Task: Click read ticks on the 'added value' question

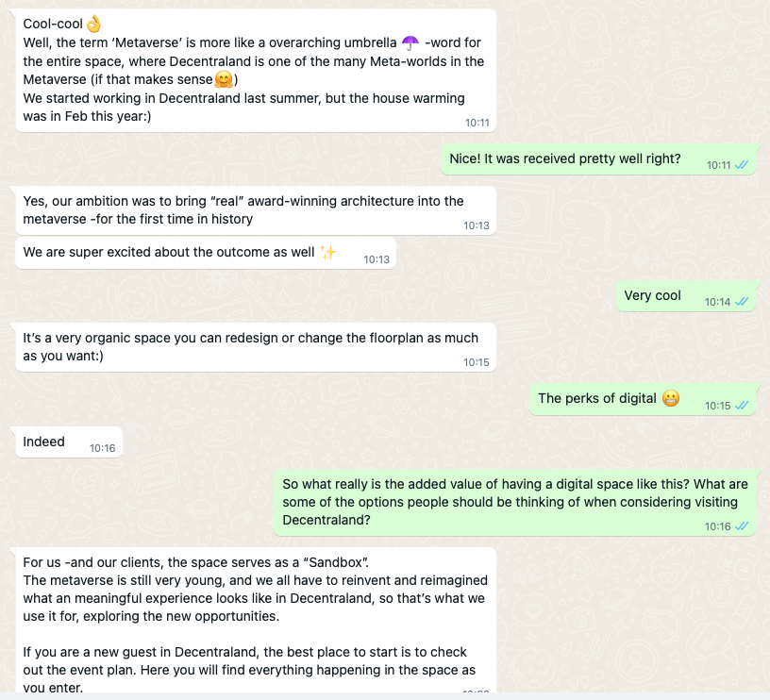Action: coord(742,526)
